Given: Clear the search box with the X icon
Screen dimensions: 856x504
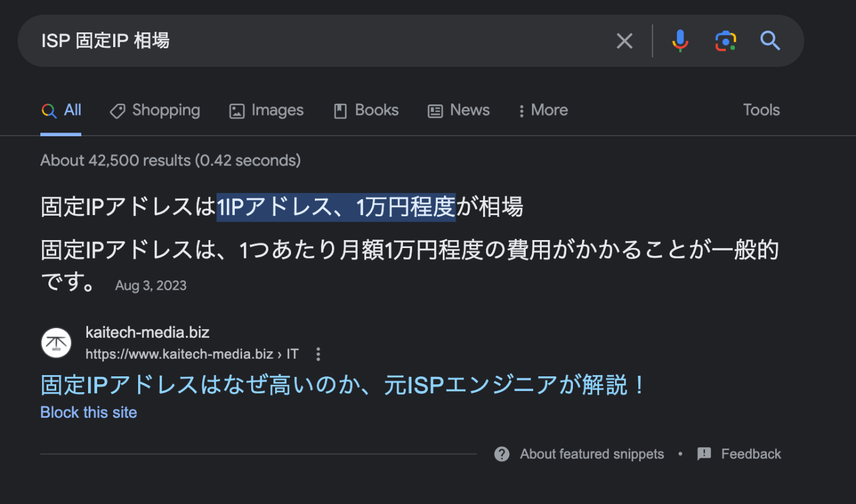Looking at the screenshot, I should 624,41.
